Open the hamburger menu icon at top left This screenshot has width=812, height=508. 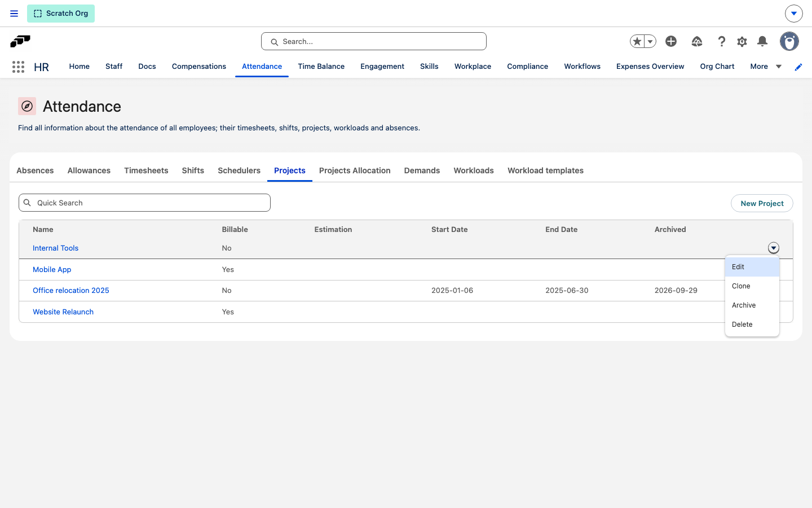pyautogui.click(x=14, y=14)
